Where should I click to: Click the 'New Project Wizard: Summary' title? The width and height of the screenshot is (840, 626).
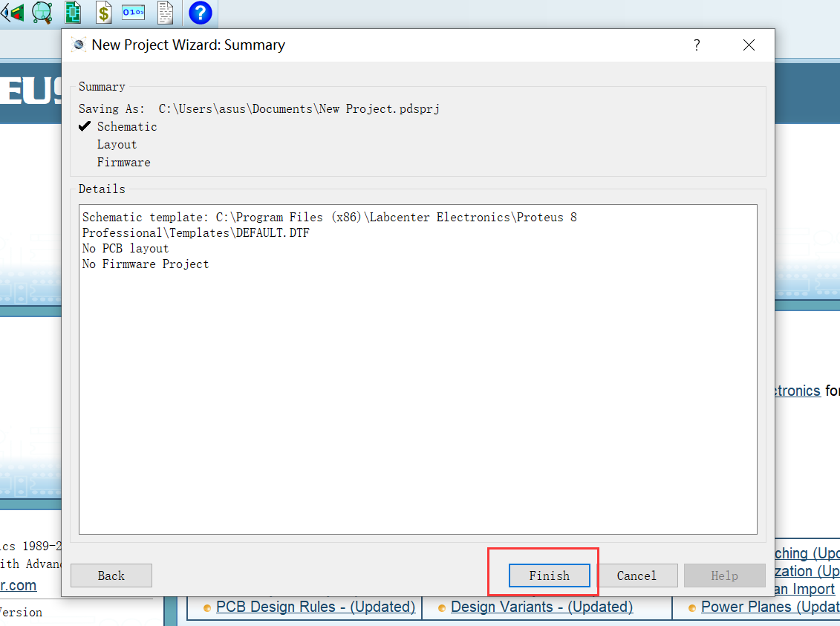188,45
